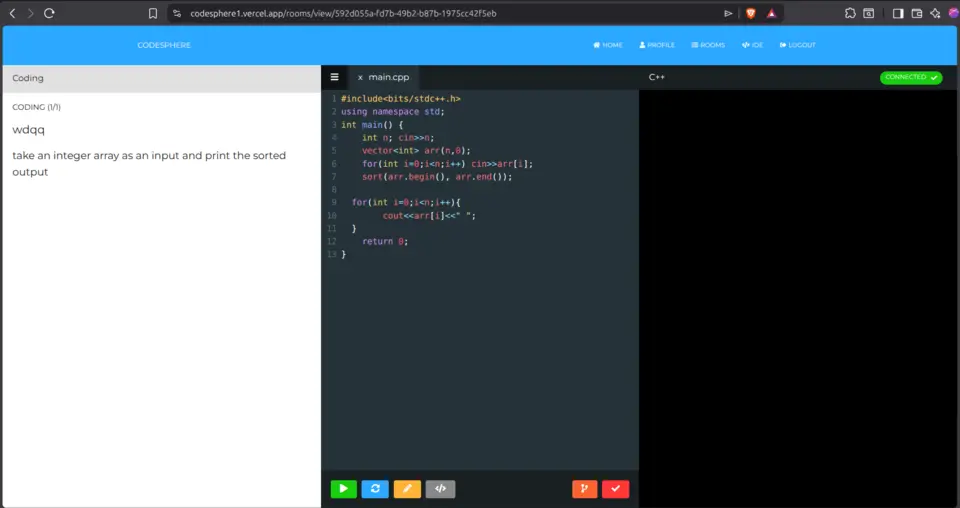Click the browser address bar URL
Screen dimensions: 960x508
343,13
